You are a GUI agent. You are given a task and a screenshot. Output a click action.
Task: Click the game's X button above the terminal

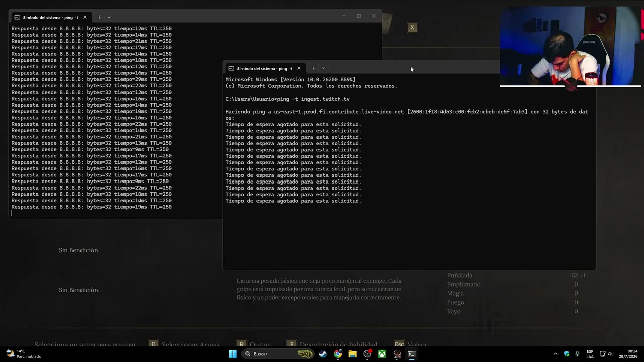point(412,28)
